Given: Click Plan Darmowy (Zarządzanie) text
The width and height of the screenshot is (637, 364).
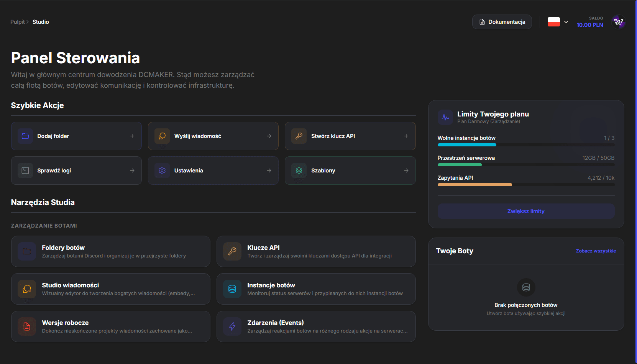Looking at the screenshot, I should pyautogui.click(x=489, y=121).
